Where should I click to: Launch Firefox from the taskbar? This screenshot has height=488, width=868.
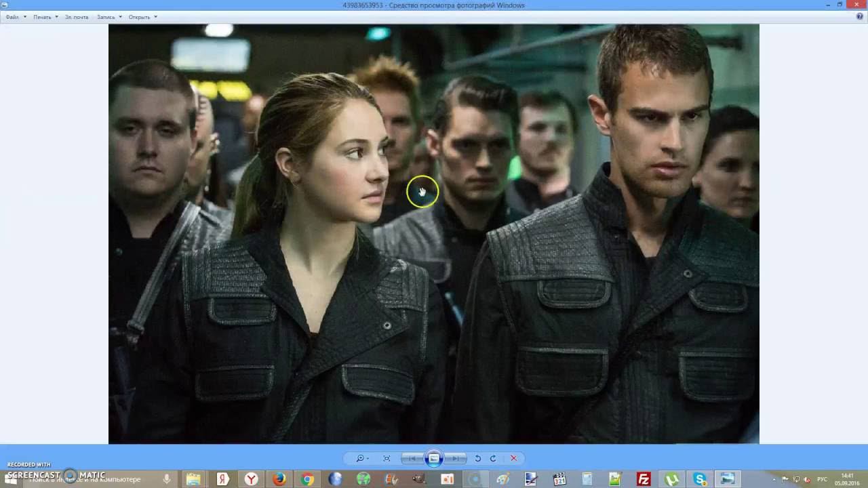[x=279, y=479]
